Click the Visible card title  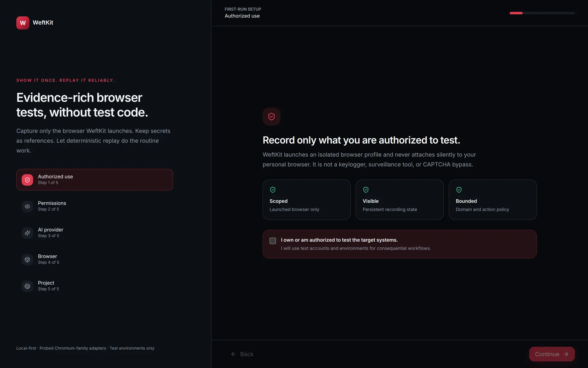coord(371,201)
